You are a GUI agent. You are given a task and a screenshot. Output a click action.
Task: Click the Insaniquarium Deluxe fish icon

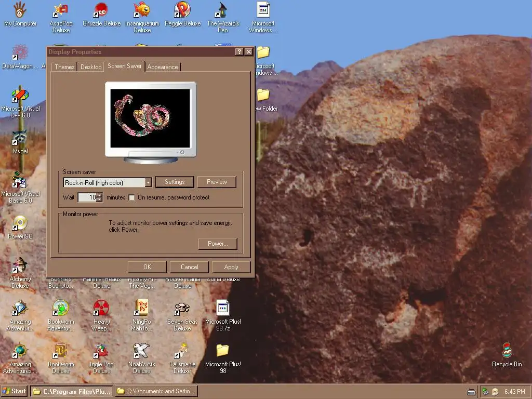142,10
